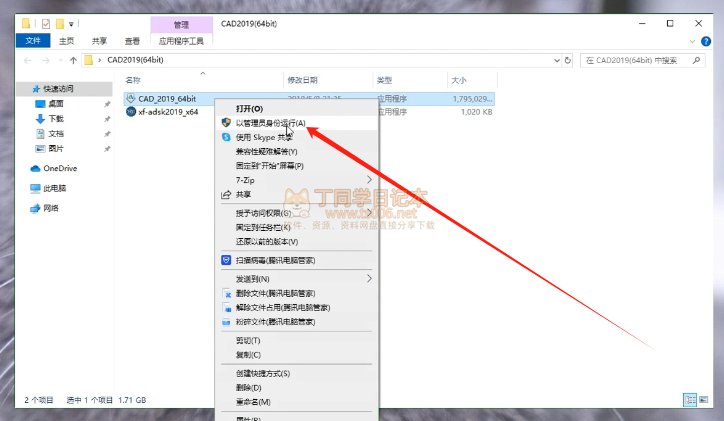The width and height of the screenshot is (724, 421).
Task: Switch to large icons view in status bar
Action: pyautogui.click(x=703, y=400)
